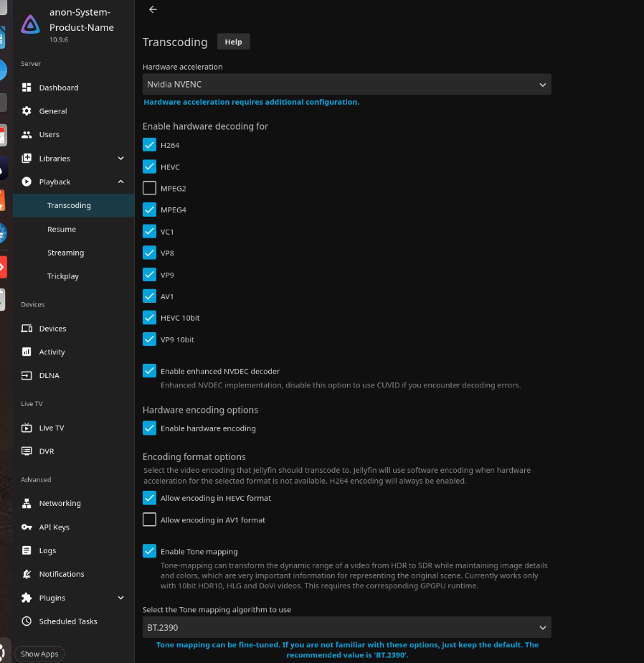This screenshot has width=644, height=663.
Task: Collapse the Playback section chevron
Action: pos(120,182)
